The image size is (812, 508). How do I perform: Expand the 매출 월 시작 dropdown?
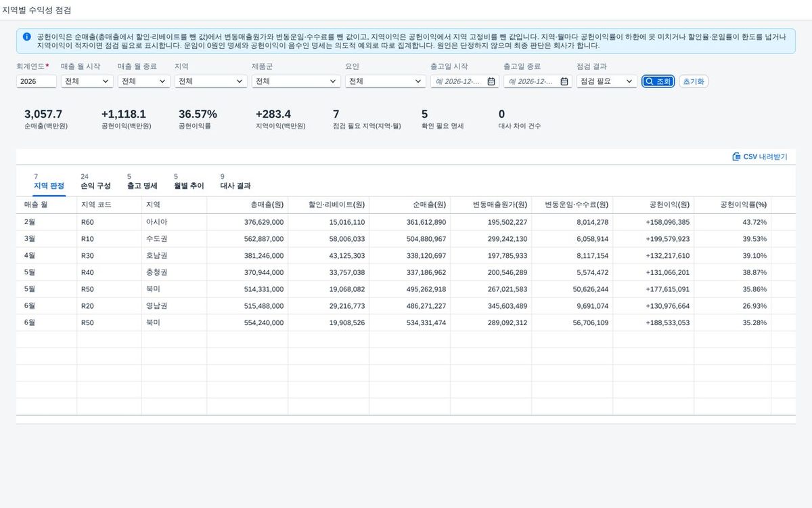(87, 81)
